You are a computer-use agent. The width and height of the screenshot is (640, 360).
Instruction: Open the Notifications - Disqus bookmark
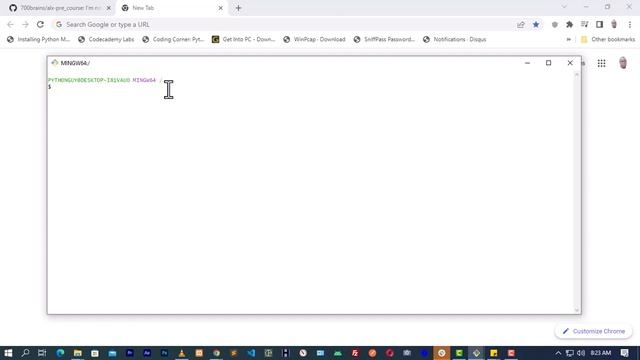click(x=455, y=39)
